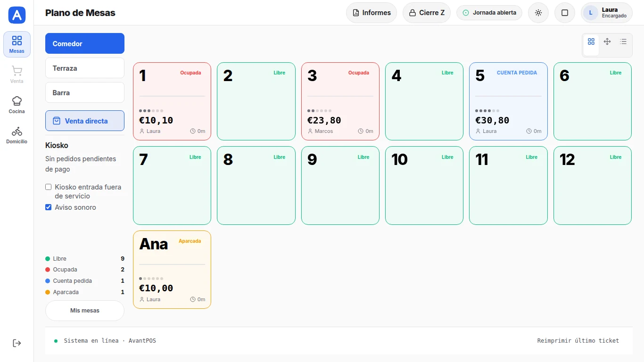Open occupied table 1
The height and width of the screenshot is (362, 644).
click(172, 101)
